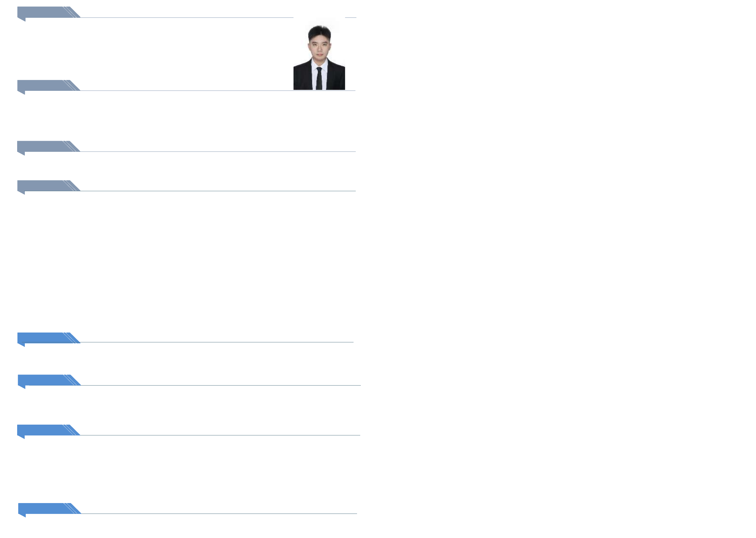This screenshot has height=538, width=756.
Task: Select the third bright blue section banner
Action: (x=43, y=430)
